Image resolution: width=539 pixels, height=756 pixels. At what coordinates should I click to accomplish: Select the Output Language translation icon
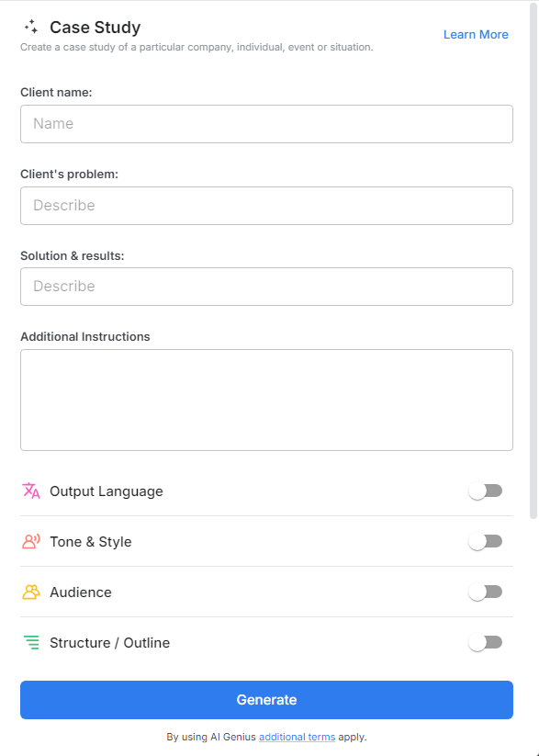click(30, 491)
